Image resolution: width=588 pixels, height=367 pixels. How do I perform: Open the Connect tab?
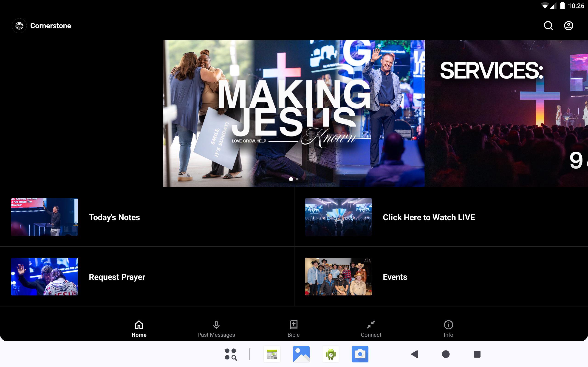coord(371,329)
